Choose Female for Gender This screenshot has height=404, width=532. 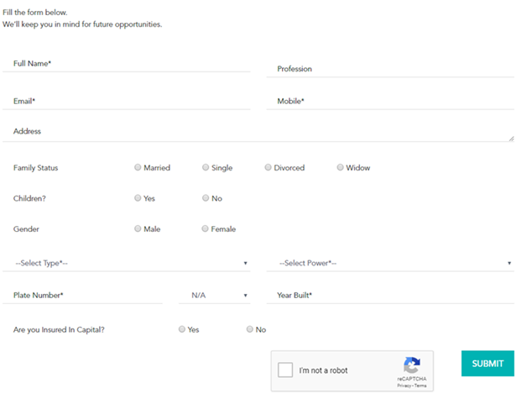pos(205,228)
